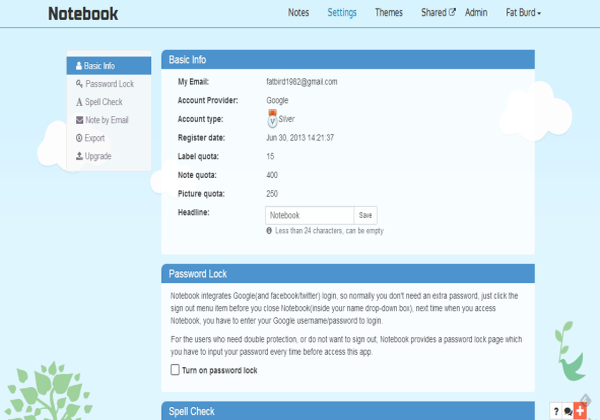Image resolution: width=600 pixels, height=420 pixels.
Task: Click the 'Turn on password lock' label
Action: 219,370
